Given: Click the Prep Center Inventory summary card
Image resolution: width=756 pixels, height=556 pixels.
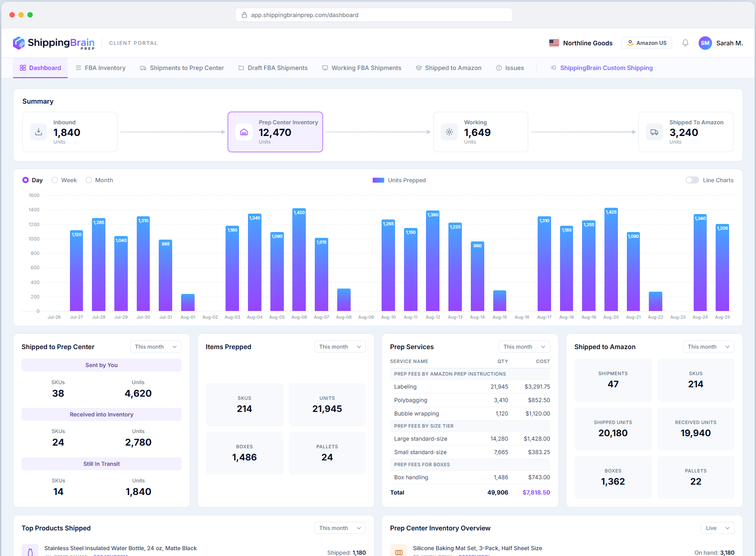Looking at the screenshot, I should tap(275, 132).
